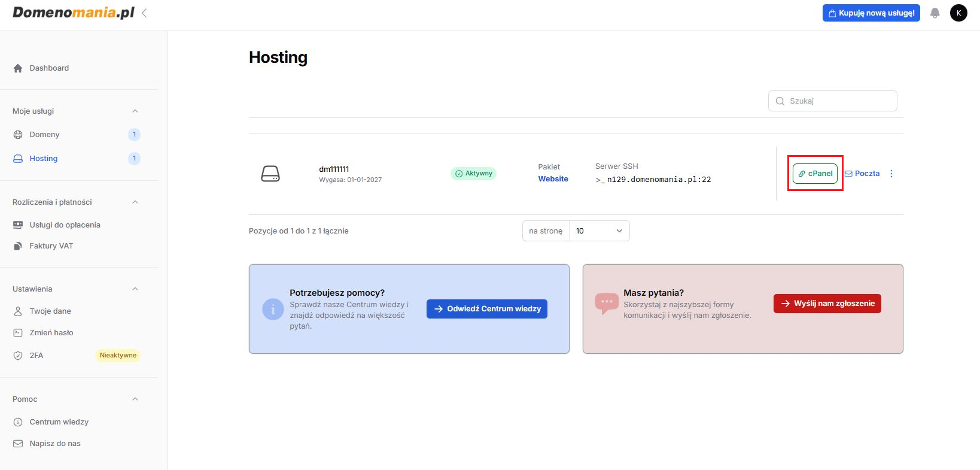Go to Faktury VAT in sidebar
This screenshot has width=980, height=470.
(51, 246)
